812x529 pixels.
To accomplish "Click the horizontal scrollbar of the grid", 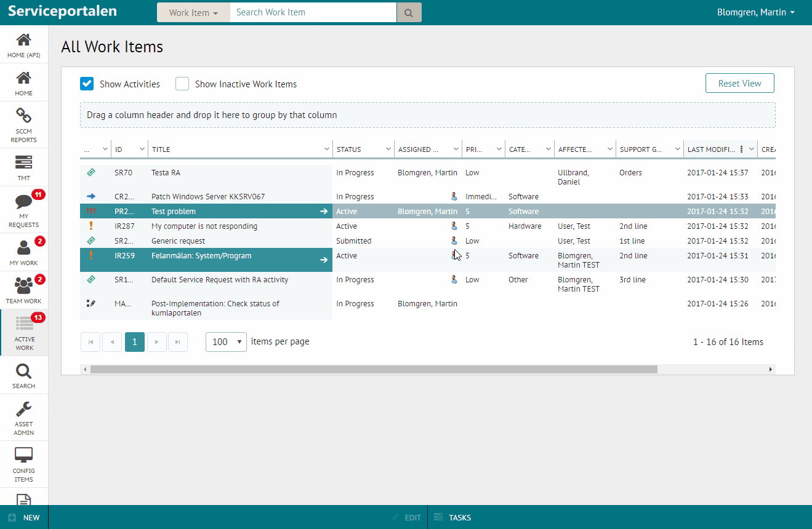I will pos(374,370).
